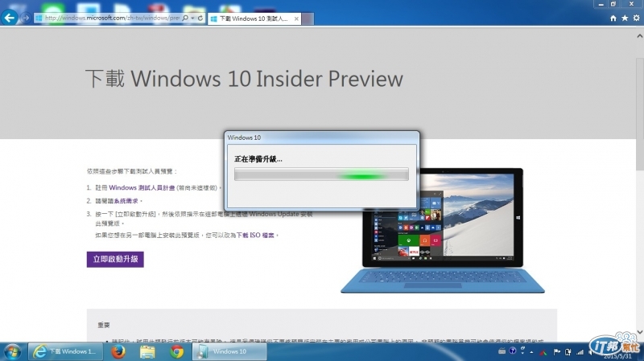Viewport: 644px width, 361px height.
Task: Click the 下載 Windows 10 Insider Preview heading
Action: (245, 78)
